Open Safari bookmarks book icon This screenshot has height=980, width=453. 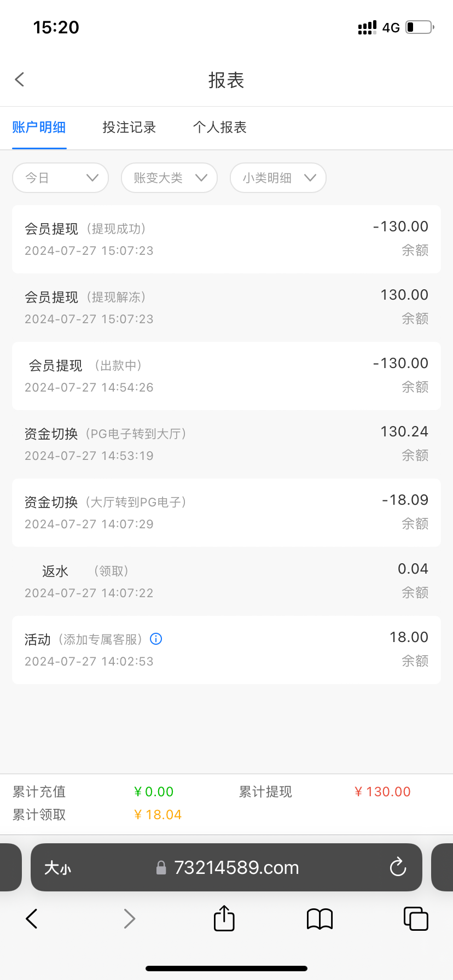(x=320, y=919)
